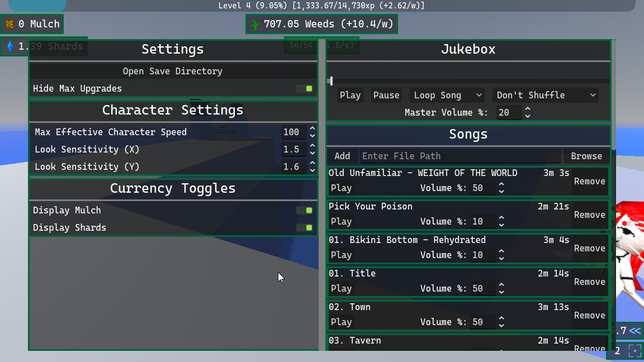Image resolution: width=644 pixels, height=362 pixels.
Task: Play the Pick Your Poison song
Action: pos(342,222)
